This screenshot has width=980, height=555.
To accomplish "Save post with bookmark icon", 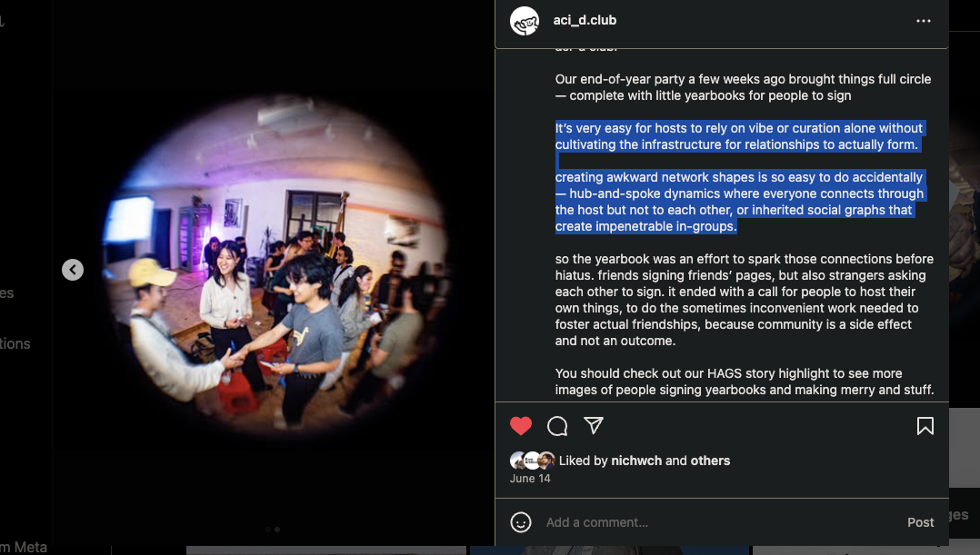I will tap(925, 426).
